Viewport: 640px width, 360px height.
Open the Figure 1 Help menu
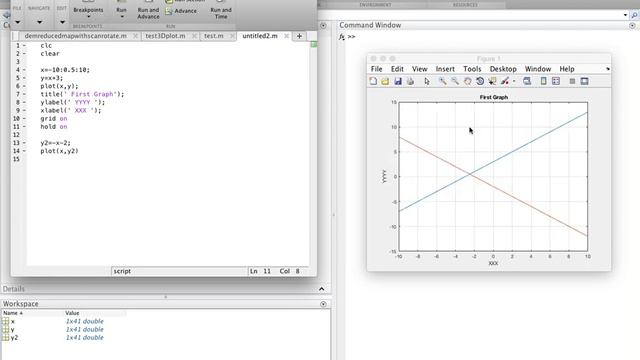567,69
